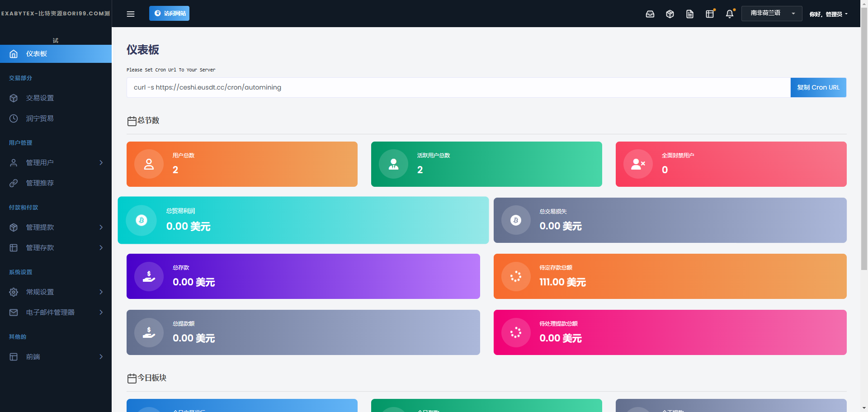
Task: Click the 111.00 美元 pending deposit value
Action: (562, 282)
